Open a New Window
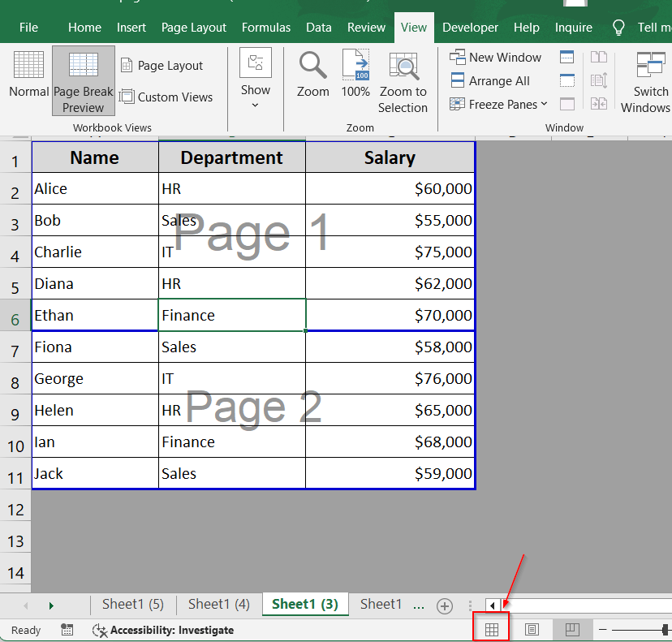The height and width of the screenshot is (642, 672). tap(495, 57)
